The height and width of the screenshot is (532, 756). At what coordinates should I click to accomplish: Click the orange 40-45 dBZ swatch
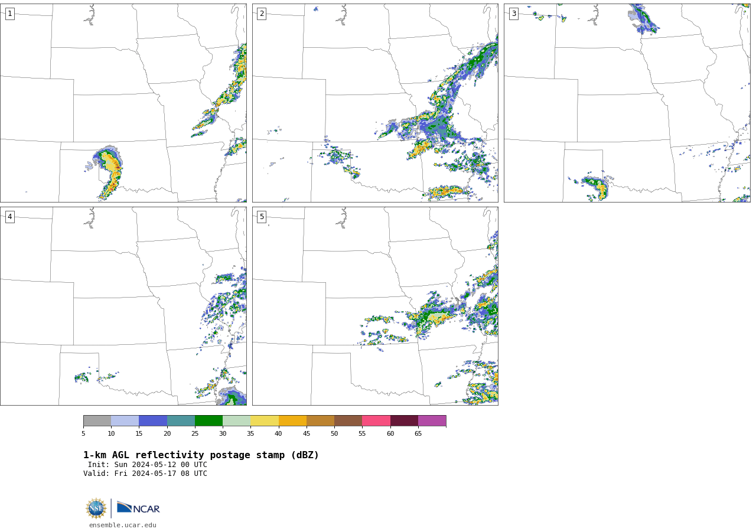click(x=292, y=420)
